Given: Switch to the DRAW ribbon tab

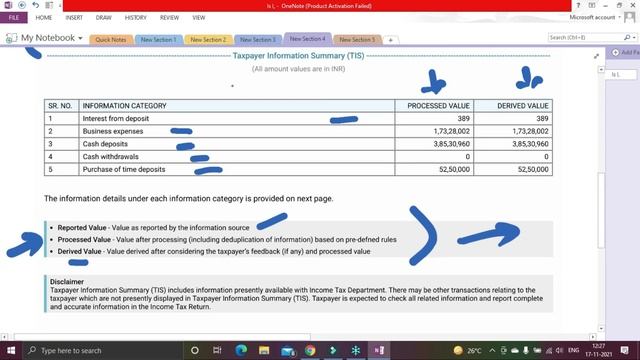Looking at the screenshot, I should click(x=104, y=18).
